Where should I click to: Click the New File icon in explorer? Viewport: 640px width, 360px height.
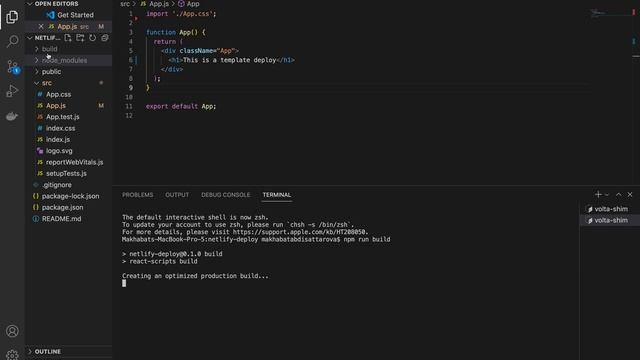68,38
